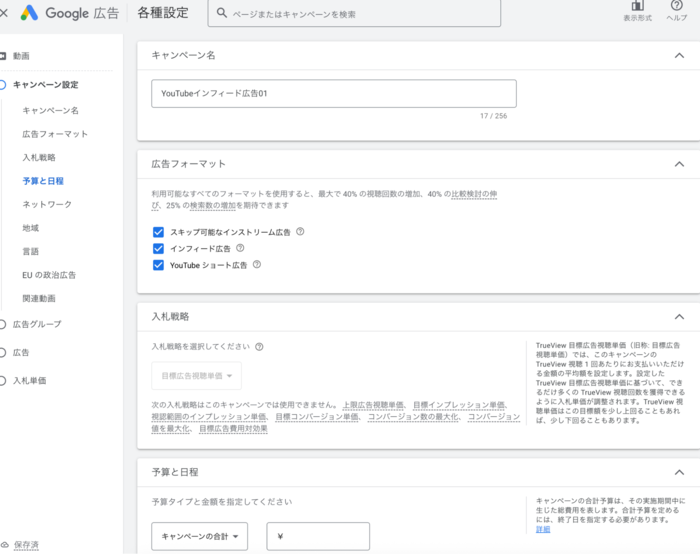Go to 地域 in the sidebar

click(31, 228)
